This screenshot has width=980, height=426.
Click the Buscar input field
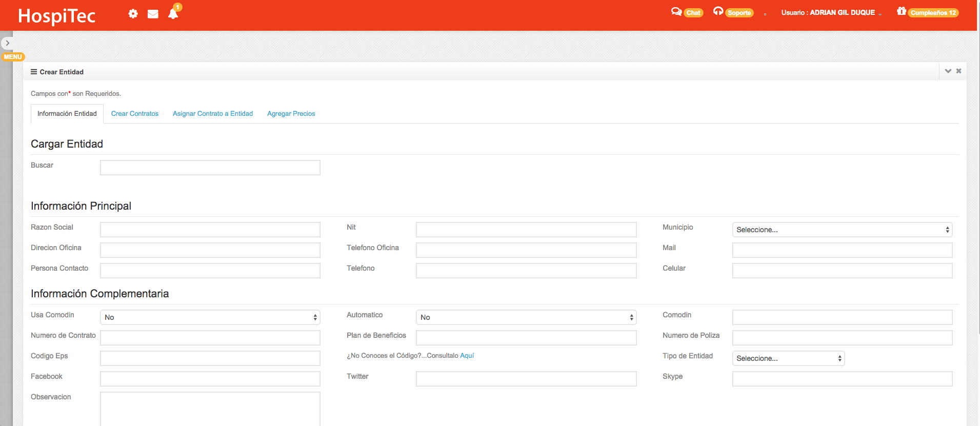click(210, 168)
